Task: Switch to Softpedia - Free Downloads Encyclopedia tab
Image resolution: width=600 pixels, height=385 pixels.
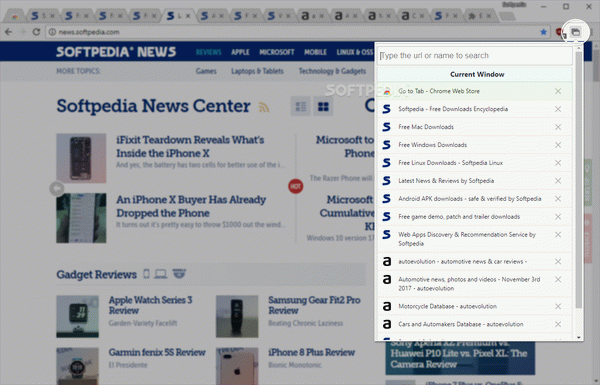Action: tap(474, 109)
